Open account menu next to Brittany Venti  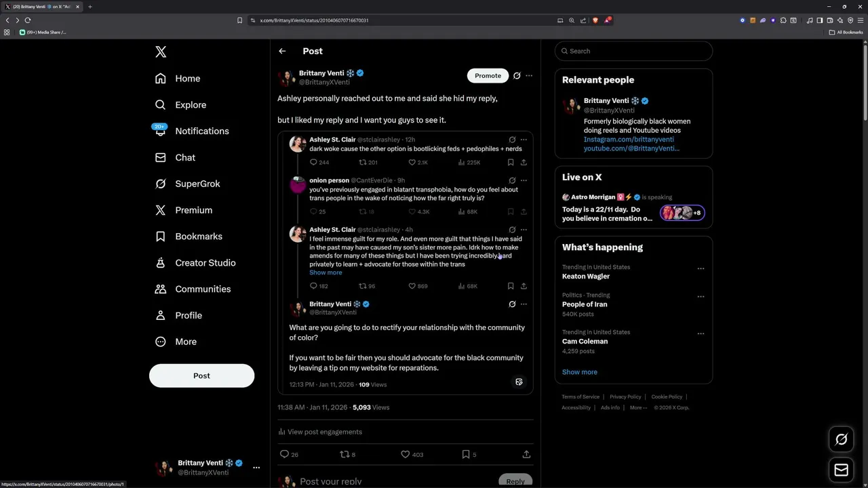point(256,468)
